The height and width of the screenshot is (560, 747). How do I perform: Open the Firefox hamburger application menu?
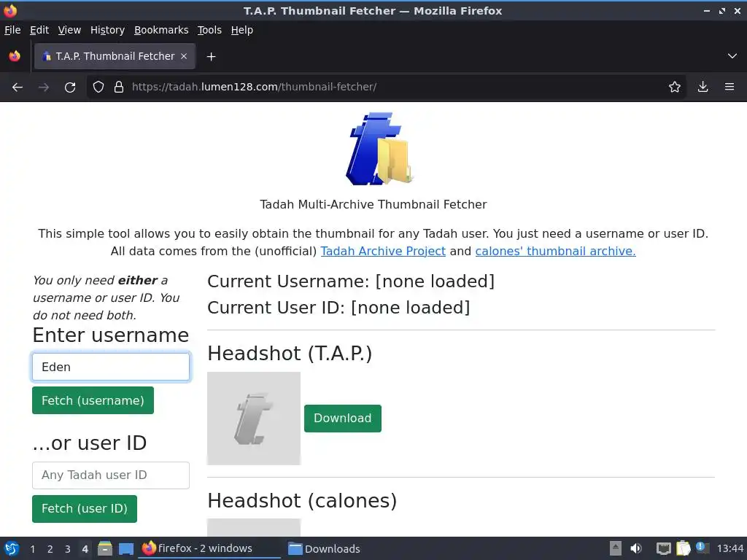[729, 87]
